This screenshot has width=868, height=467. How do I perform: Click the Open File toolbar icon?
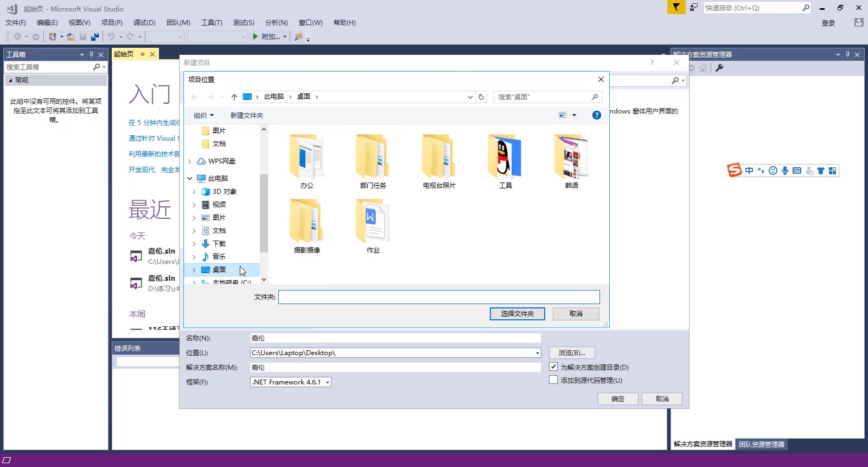[x=71, y=37]
